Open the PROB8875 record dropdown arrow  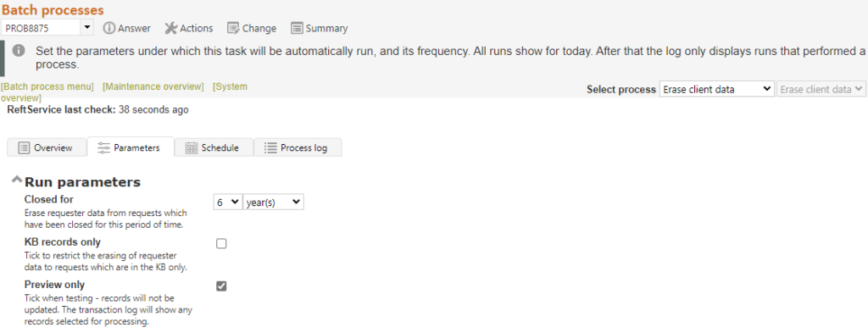(87, 28)
